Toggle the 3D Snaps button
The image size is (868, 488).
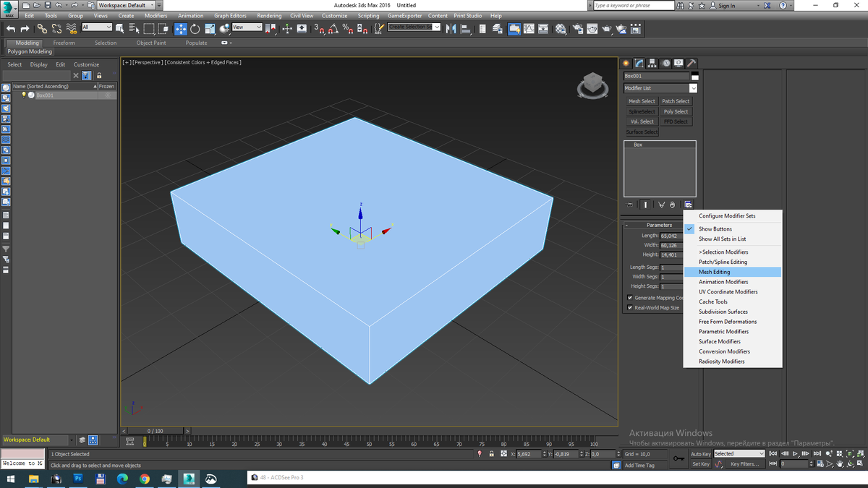[x=319, y=29]
